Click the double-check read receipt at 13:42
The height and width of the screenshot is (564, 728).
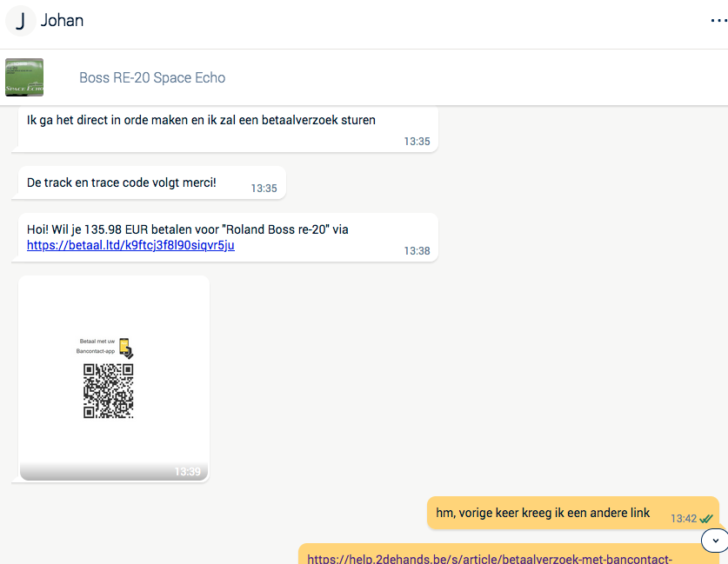706,519
